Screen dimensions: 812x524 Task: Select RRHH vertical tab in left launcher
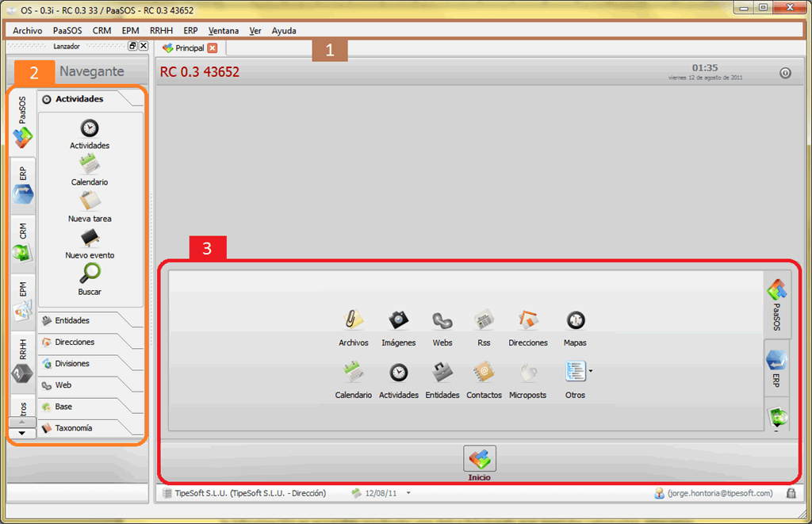click(x=22, y=361)
